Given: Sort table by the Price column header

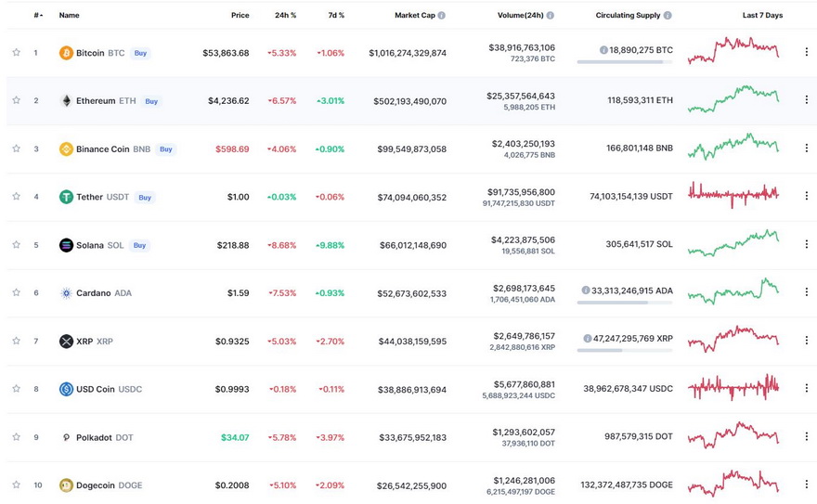Looking at the screenshot, I should pyautogui.click(x=240, y=15).
